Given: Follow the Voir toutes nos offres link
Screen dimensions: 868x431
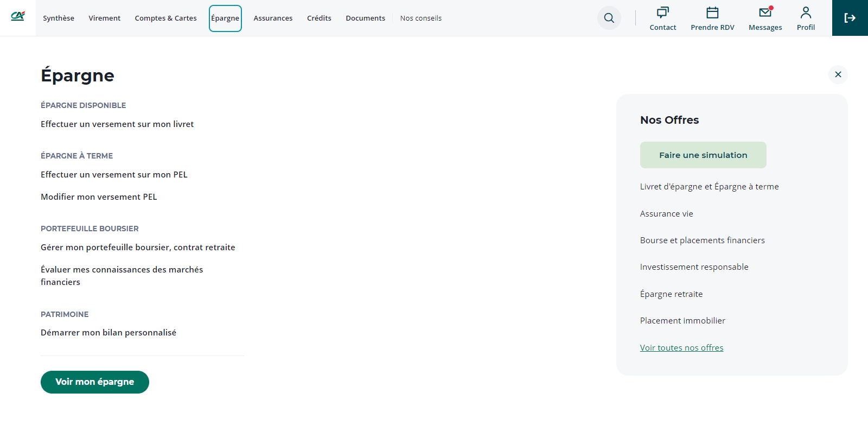Looking at the screenshot, I should click(681, 348).
